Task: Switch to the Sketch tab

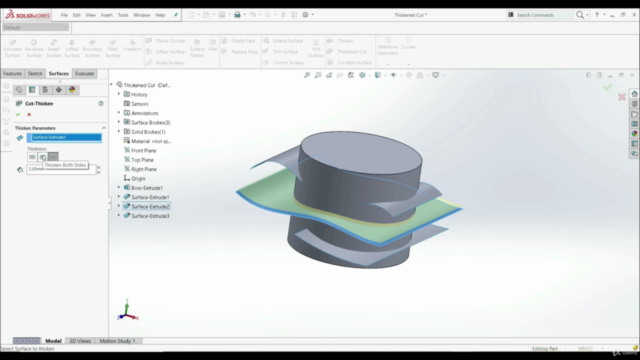Action: [x=35, y=74]
